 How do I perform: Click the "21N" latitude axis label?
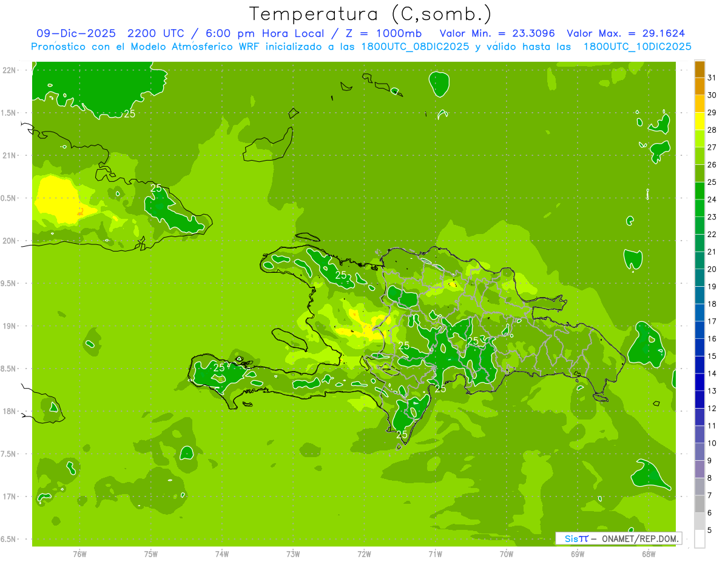point(8,155)
